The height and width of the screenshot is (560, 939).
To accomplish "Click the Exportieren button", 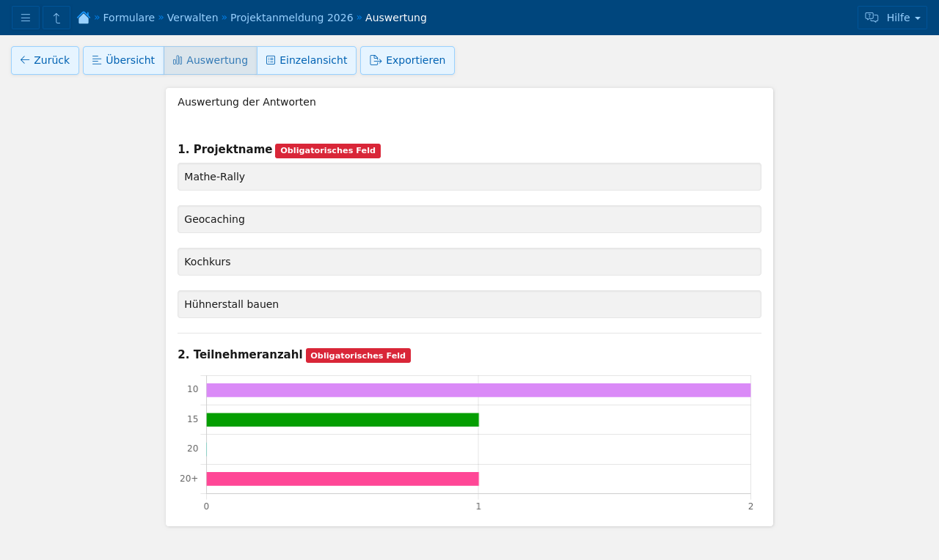I will pyautogui.click(x=407, y=60).
